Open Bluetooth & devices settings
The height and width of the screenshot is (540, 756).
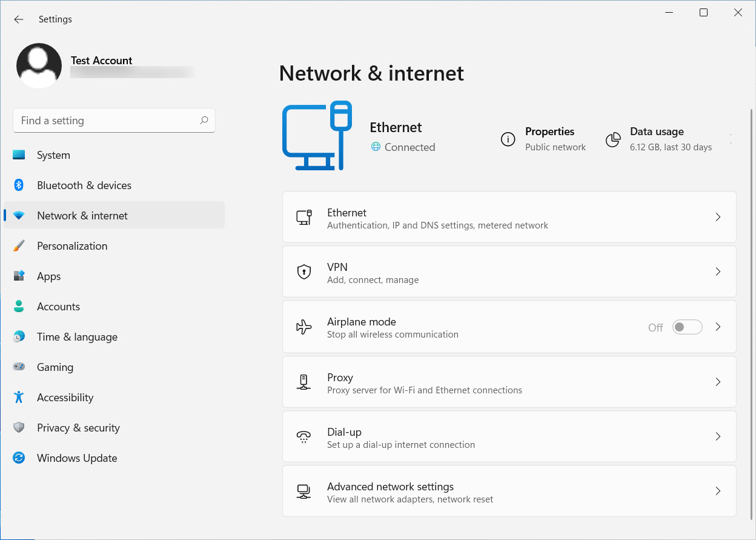click(84, 185)
